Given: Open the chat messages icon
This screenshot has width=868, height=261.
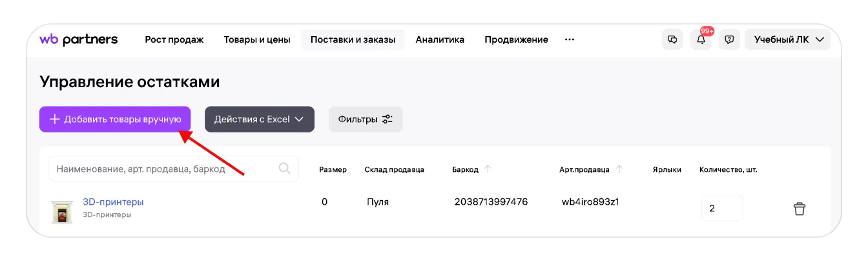Looking at the screenshot, I should pyautogui.click(x=672, y=39).
